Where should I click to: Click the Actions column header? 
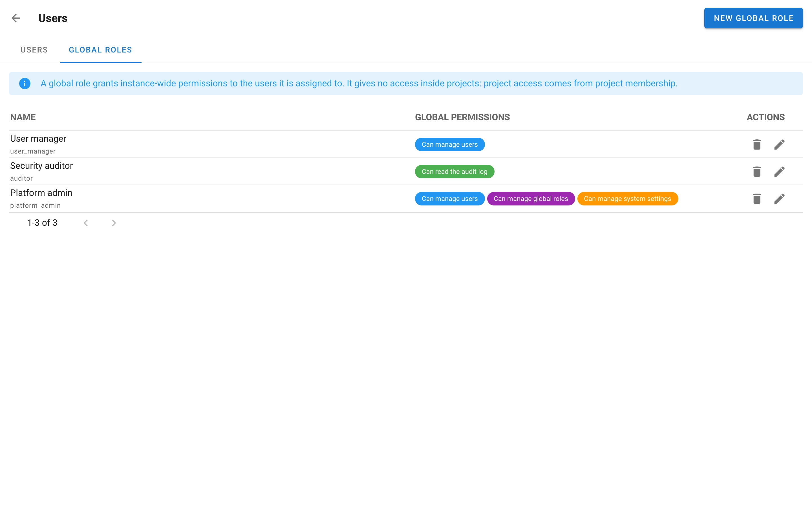click(765, 117)
